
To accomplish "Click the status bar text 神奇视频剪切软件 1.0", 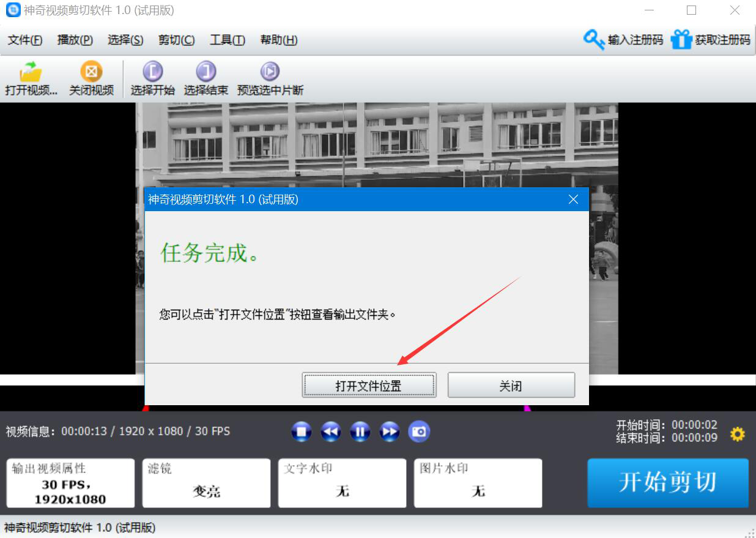I will [80, 528].
